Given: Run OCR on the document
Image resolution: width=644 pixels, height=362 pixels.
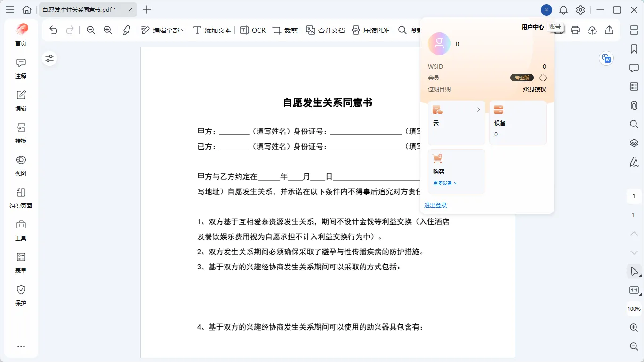Looking at the screenshot, I should tap(252, 30).
